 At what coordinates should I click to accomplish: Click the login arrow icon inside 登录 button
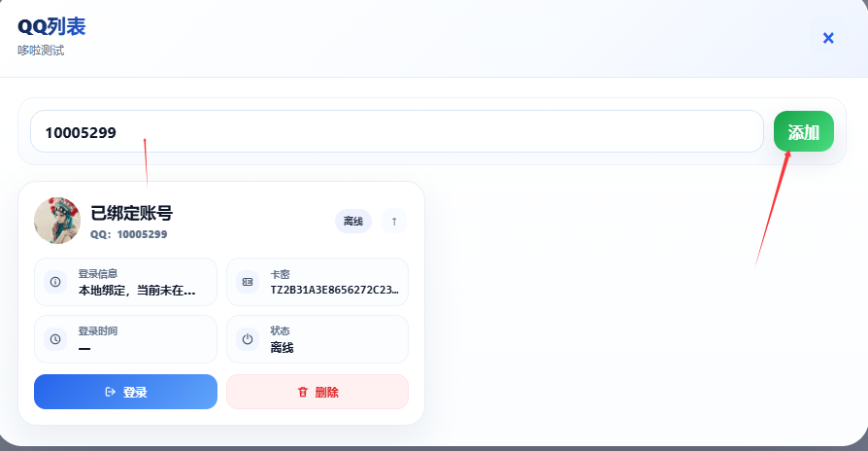pos(110,392)
